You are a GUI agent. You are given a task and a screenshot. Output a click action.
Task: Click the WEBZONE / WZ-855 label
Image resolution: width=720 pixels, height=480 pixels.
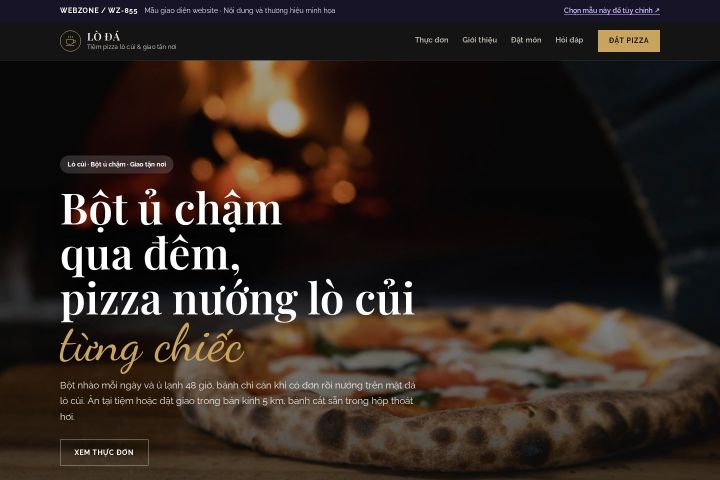(x=99, y=10)
